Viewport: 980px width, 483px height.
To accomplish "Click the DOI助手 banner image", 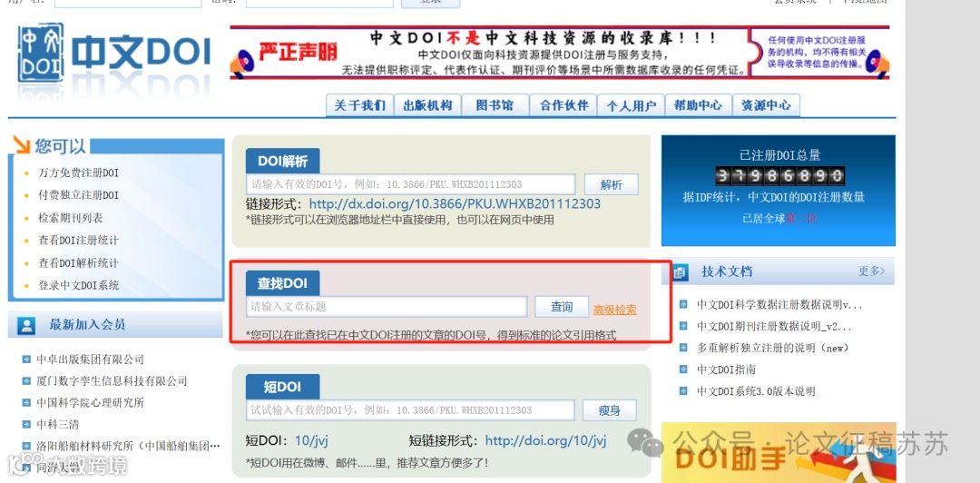I will tap(779, 452).
